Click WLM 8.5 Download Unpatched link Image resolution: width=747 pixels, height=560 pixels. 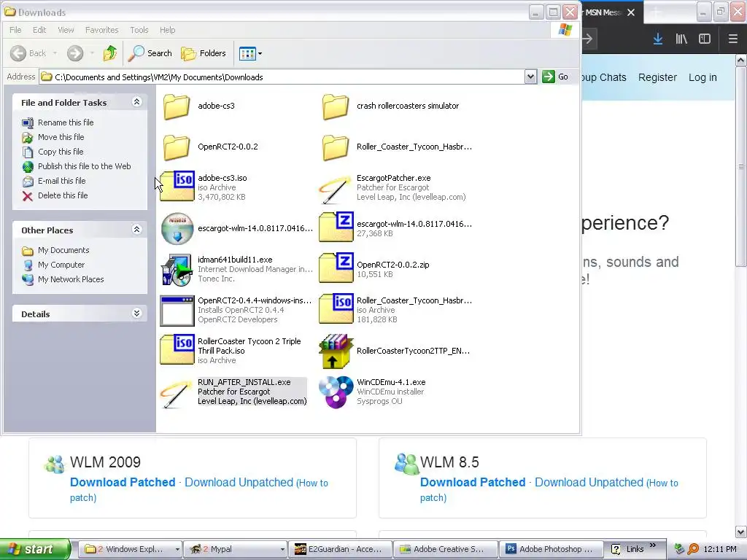pos(589,483)
